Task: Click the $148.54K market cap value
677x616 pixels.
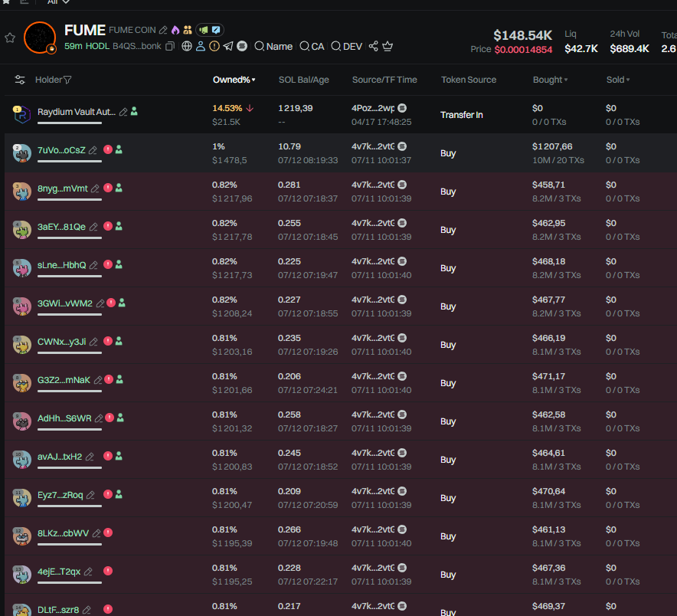Action: (x=523, y=35)
